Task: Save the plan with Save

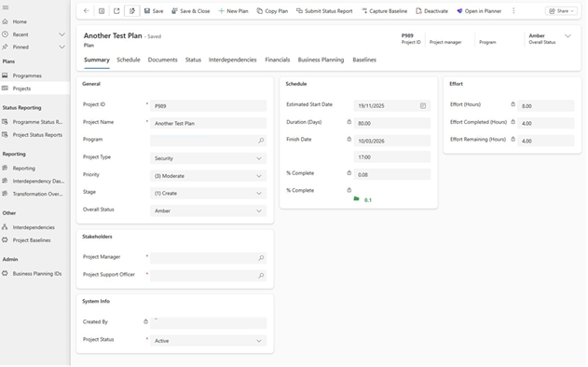Action: pyautogui.click(x=154, y=11)
